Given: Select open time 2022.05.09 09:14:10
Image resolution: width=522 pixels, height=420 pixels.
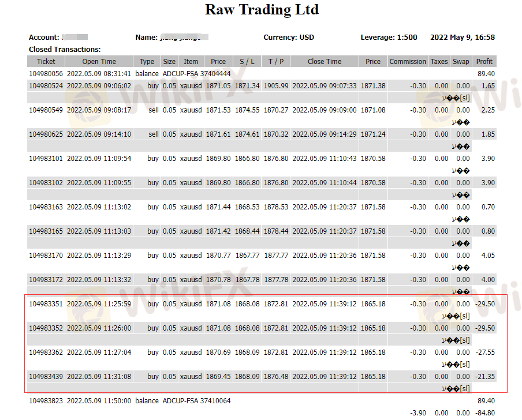Looking at the screenshot, I should [x=99, y=134].
